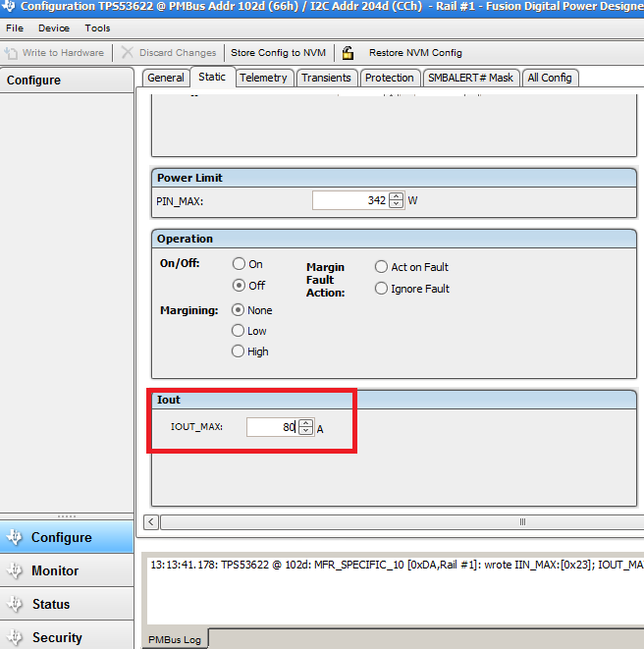Select Margining High option
The width and height of the screenshot is (644, 649).
pos(238,351)
